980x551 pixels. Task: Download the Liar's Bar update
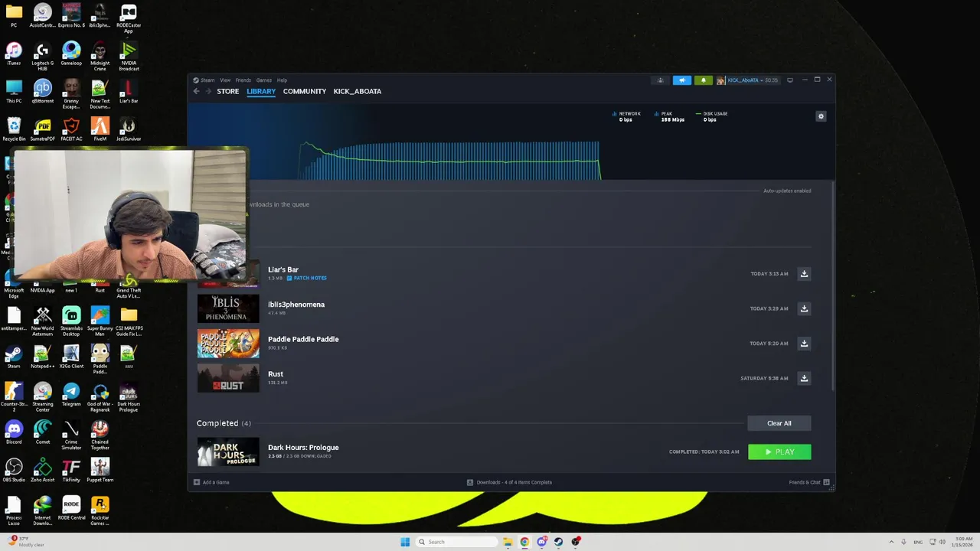pyautogui.click(x=804, y=273)
